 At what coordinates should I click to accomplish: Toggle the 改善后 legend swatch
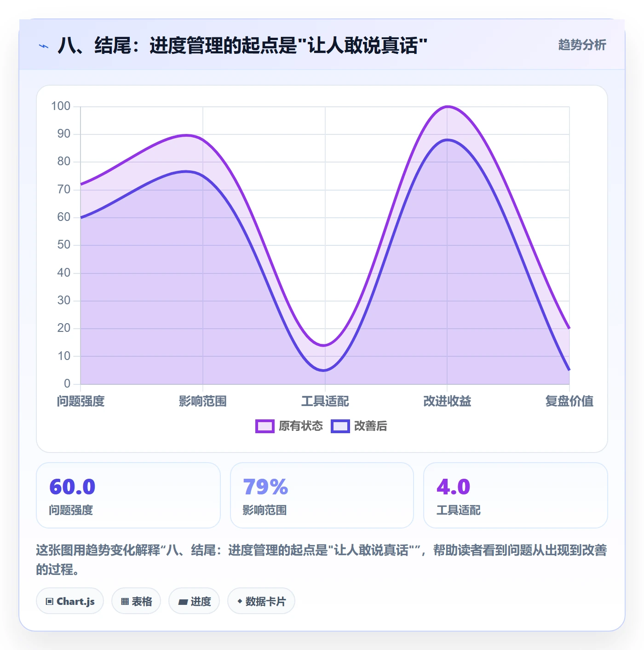(x=340, y=426)
